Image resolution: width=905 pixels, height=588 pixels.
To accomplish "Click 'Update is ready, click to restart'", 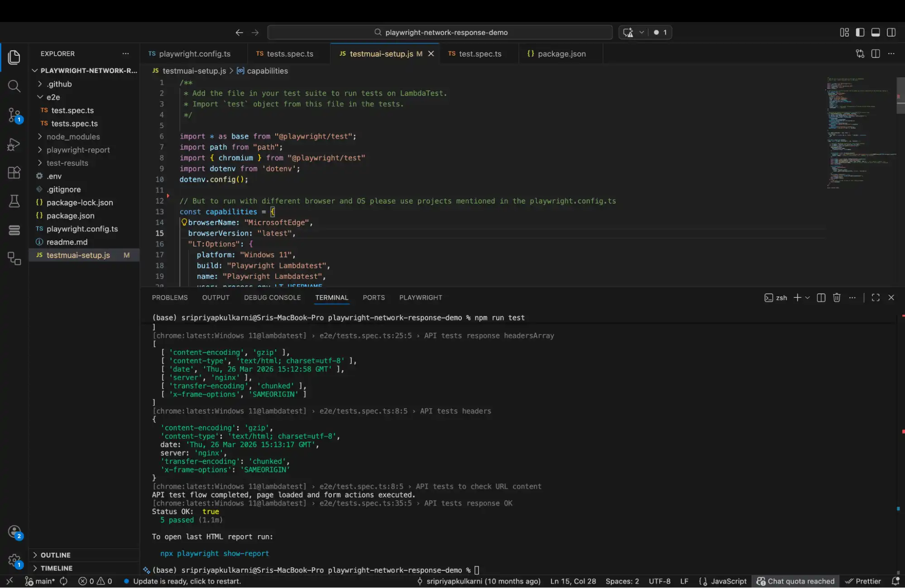I will pyautogui.click(x=182, y=582).
